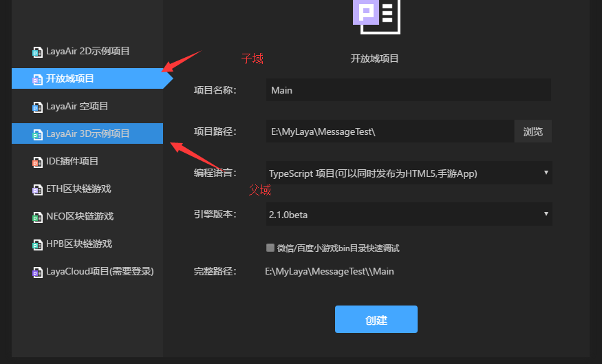Screen dimensions: 602x364
Task: Click 完整路径 value E:\MyLaya\MessageTest\\Main
Action: click(330, 272)
